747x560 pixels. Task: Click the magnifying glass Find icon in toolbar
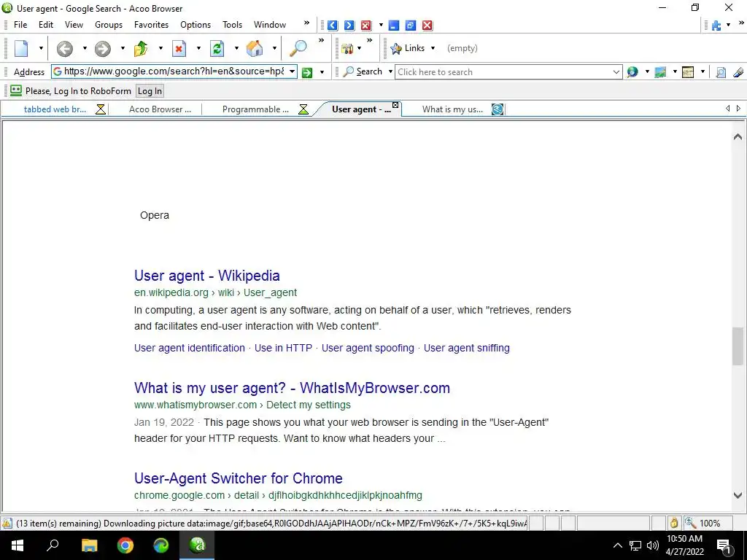click(x=298, y=48)
